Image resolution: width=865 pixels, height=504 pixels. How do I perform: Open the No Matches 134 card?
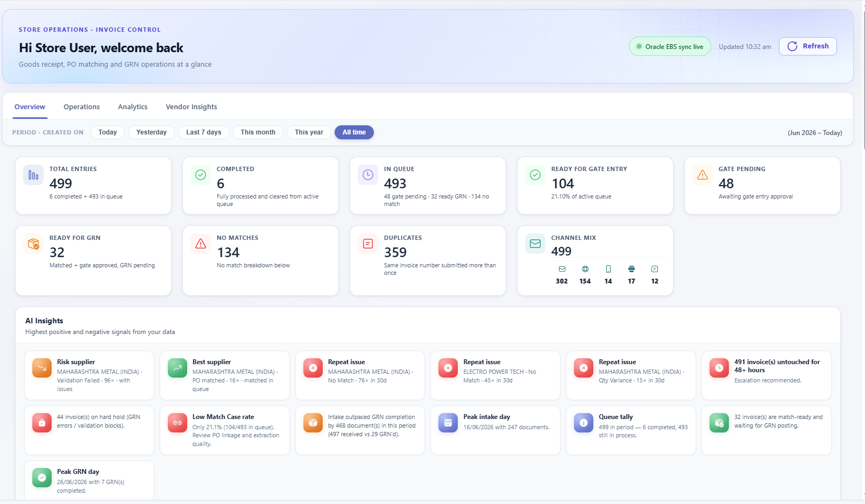coord(260,261)
